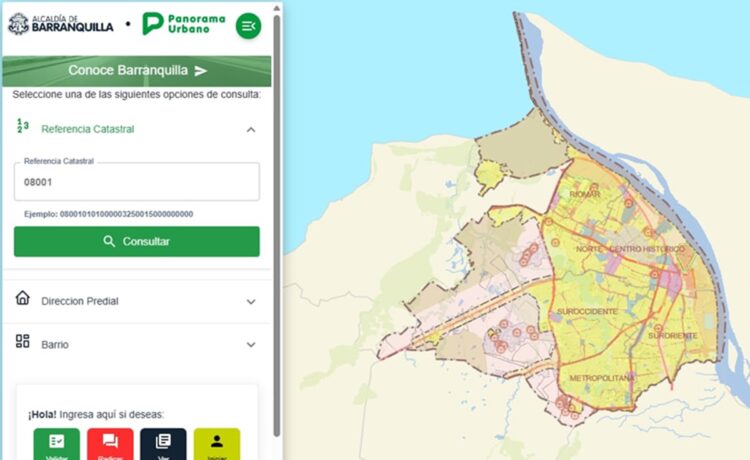Open the Conoce Barranquilla banner

(x=137, y=71)
